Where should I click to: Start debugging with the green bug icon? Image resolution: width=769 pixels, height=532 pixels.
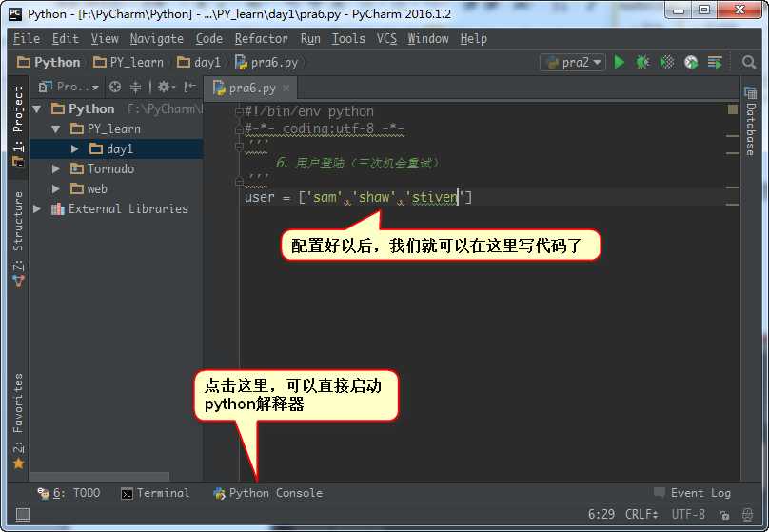coord(642,62)
